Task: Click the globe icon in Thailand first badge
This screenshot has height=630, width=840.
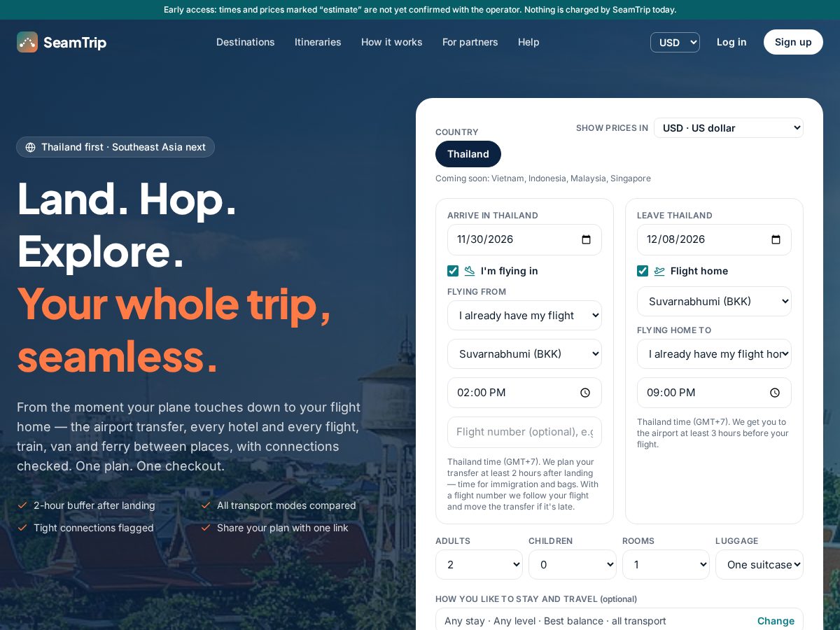Action: coord(30,147)
